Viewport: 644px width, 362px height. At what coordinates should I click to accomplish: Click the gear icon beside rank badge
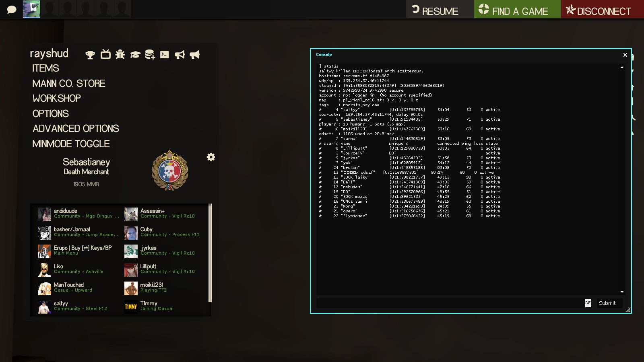coord(211,157)
